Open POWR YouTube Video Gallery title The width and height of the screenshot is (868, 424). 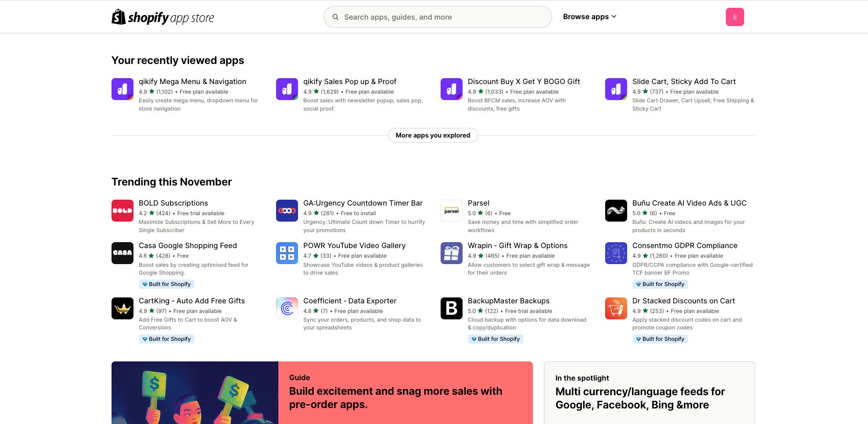(x=354, y=245)
